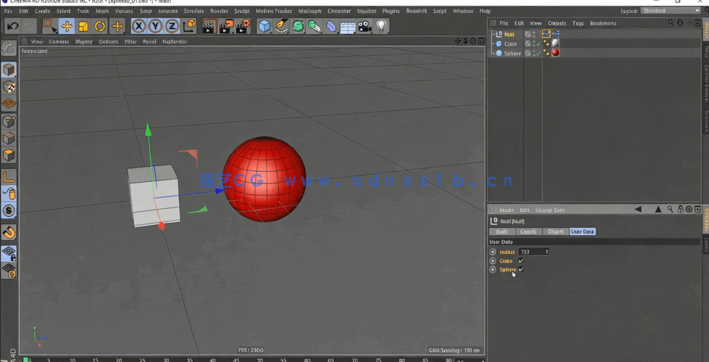Uncheck the Sphere user data checkbox
Viewport: 709px width, 362px height.
point(521,269)
